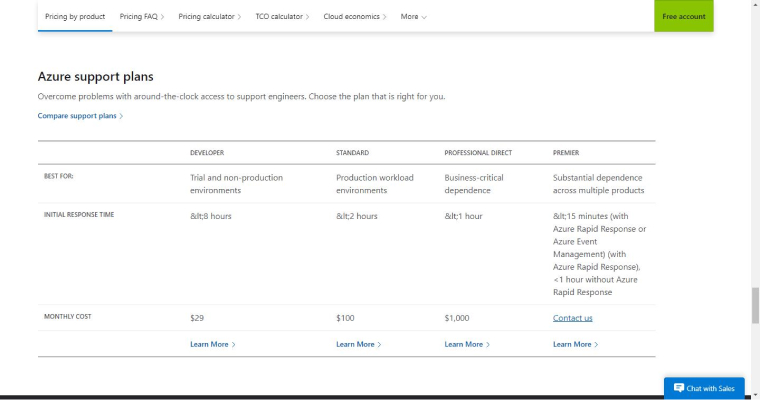Open the Pricing by product tab
Viewport: 760px width, 400px height.
pyautogui.click(x=75, y=16)
